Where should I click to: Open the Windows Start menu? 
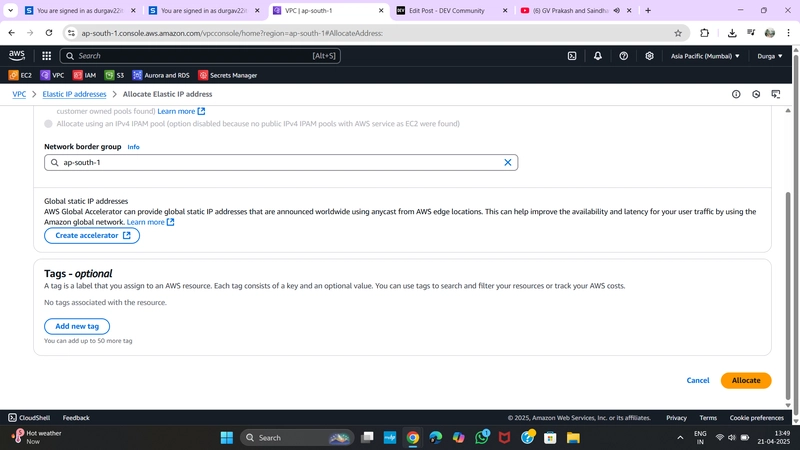pyautogui.click(x=227, y=437)
